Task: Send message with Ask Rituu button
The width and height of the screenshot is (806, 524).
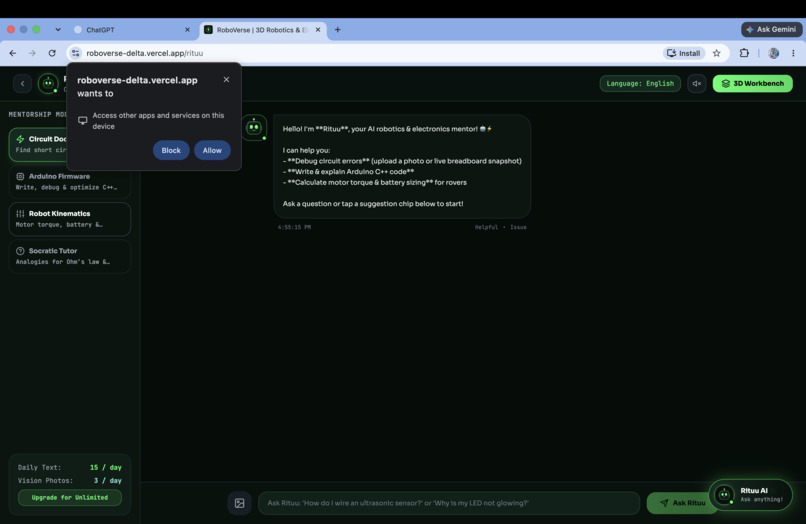Action: coord(677,503)
